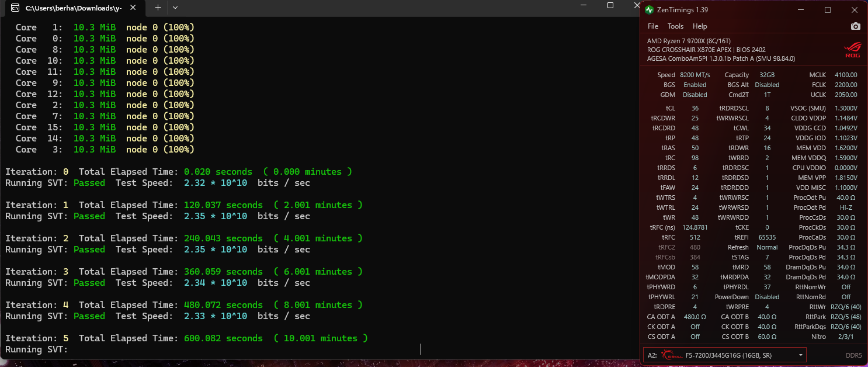
Task: Click the MEM VPP value 1.8150V
Action: point(845,178)
